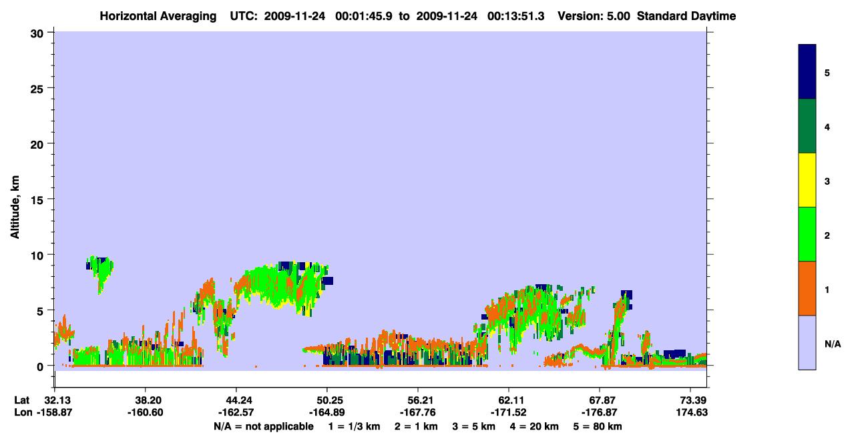Click the small green cloud feature near 10 km
Image resolution: width=868 pixels, height=445 pixels.
(100, 272)
